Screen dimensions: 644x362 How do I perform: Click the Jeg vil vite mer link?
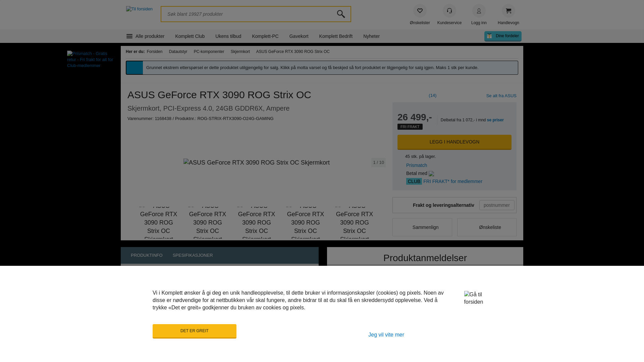click(386, 335)
